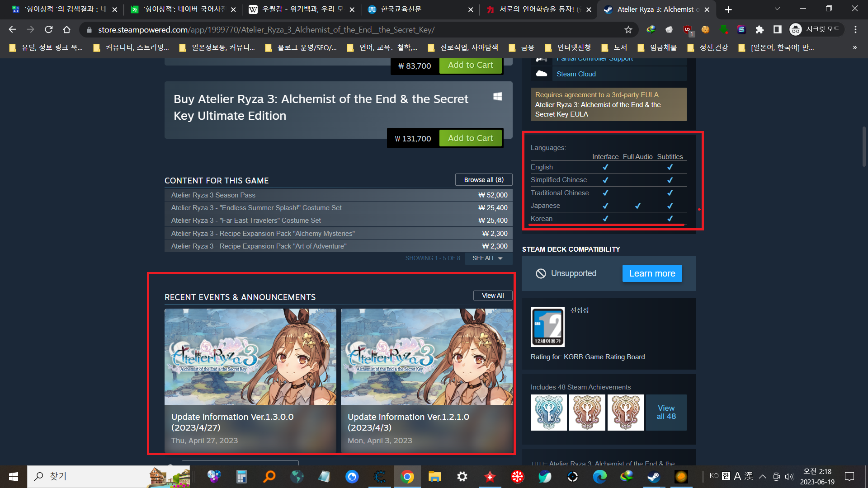Open a new browser tab
868x488 pixels.
(x=728, y=9)
